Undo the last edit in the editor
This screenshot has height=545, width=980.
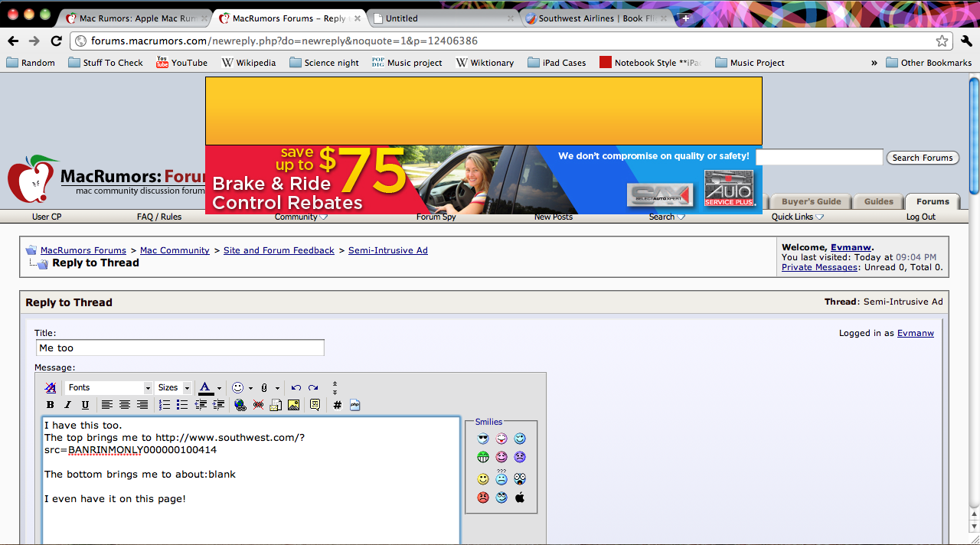tap(296, 388)
